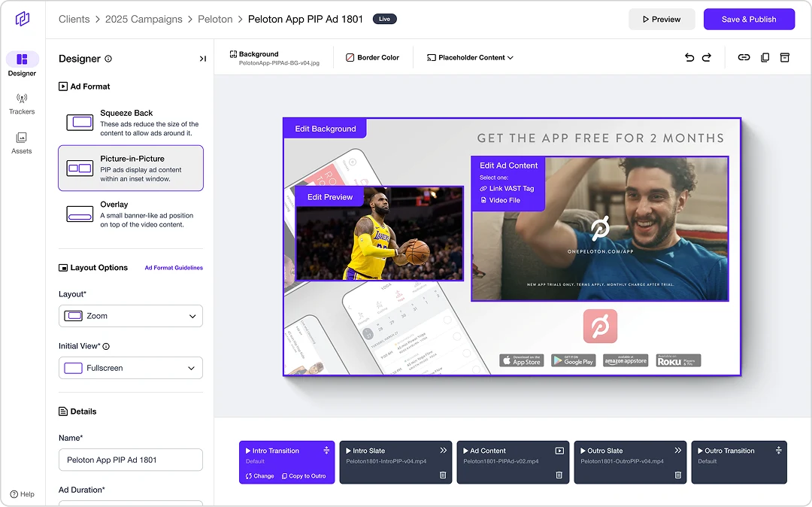This screenshot has height=507, width=812.
Task: Select the Overlay ad format
Action: pyautogui.click(x=131, y=214)
